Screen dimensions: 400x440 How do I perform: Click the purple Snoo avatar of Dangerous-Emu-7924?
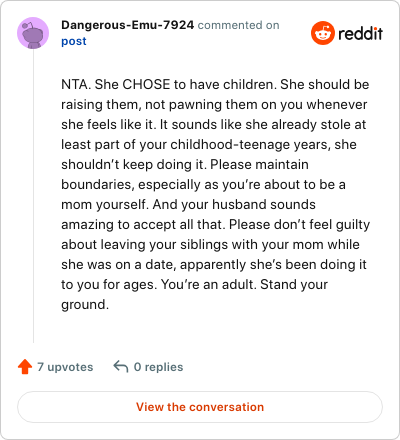[x=33, y=33]
